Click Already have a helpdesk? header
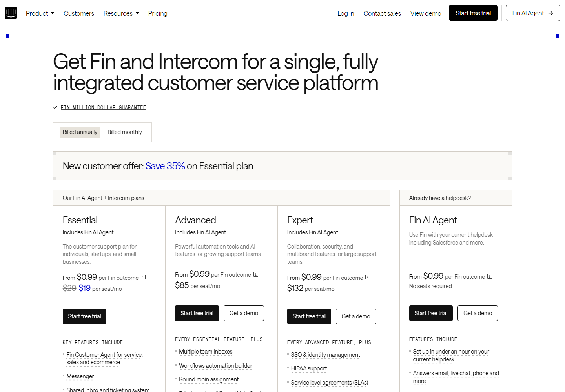565x392 pixels. [440, 198]
